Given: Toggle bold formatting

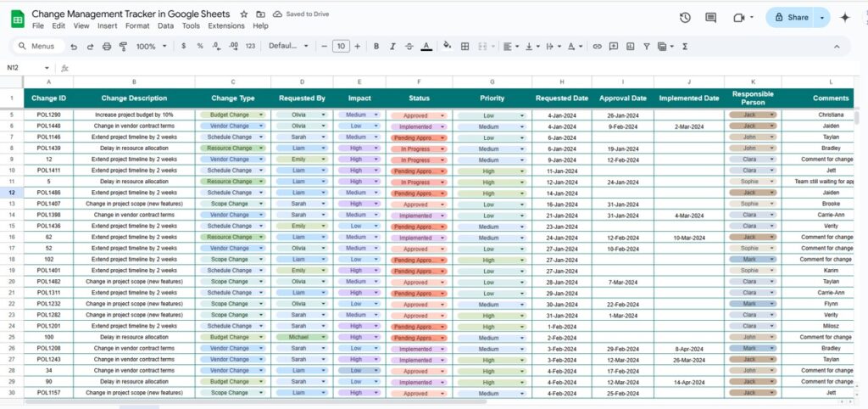Looking at the screenshot, I should point(376,47).
